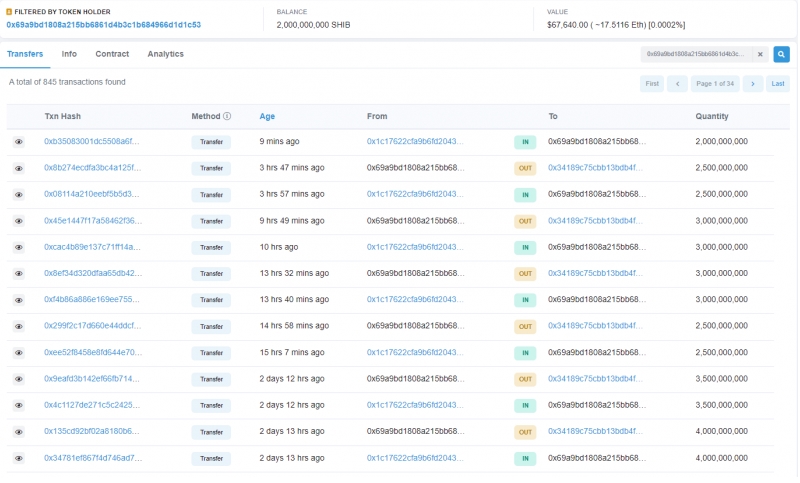Open txn hash 0x299f2c17d660e44ddcf

(92, 326)
